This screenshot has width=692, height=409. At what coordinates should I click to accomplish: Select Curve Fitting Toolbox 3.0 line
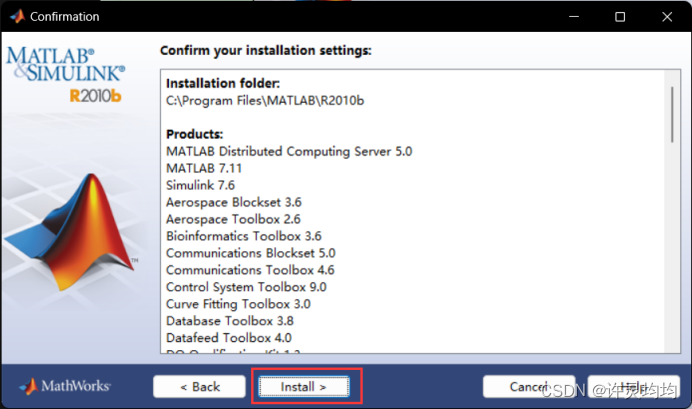coord(238,304)
